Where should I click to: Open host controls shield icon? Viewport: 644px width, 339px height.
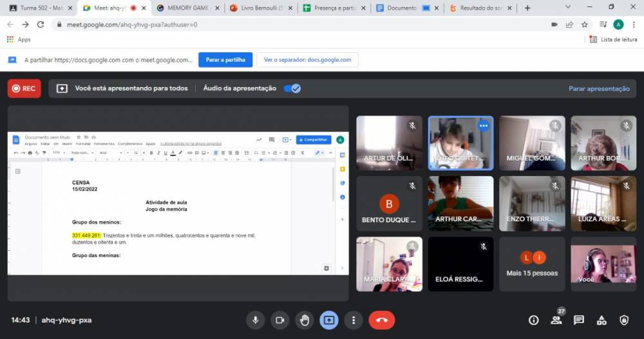tap(623, 320)
